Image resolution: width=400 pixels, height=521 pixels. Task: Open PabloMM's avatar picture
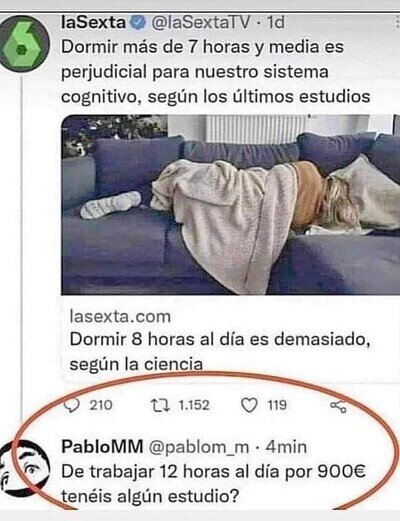pos(23,468)
